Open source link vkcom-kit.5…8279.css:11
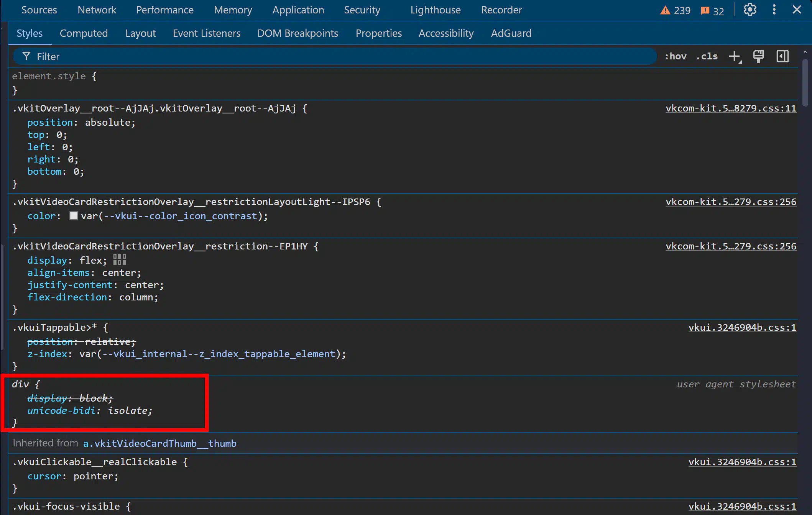The width and height of the screenshot is (812, 515). pyautogui.click(x=731, y=108)
